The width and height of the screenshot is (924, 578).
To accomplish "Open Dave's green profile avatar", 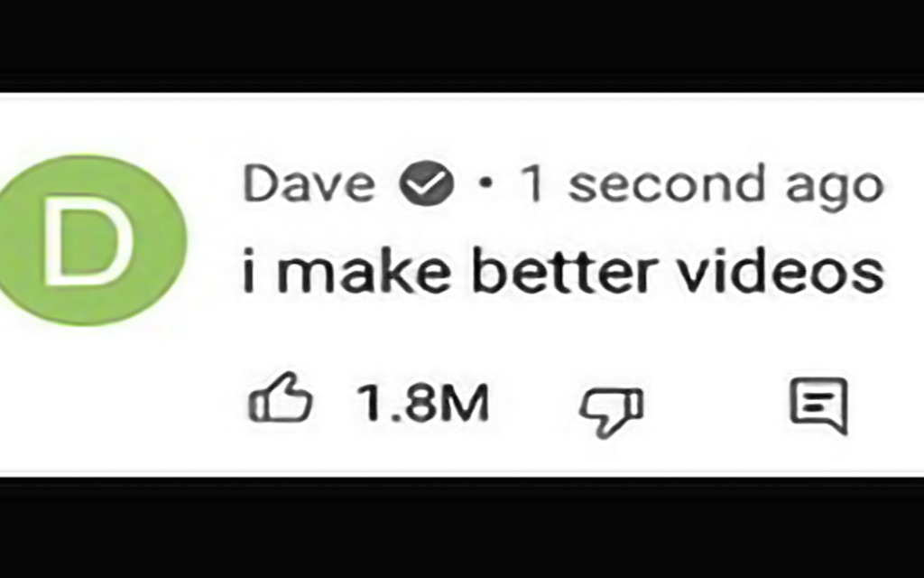I will point(89,239).
